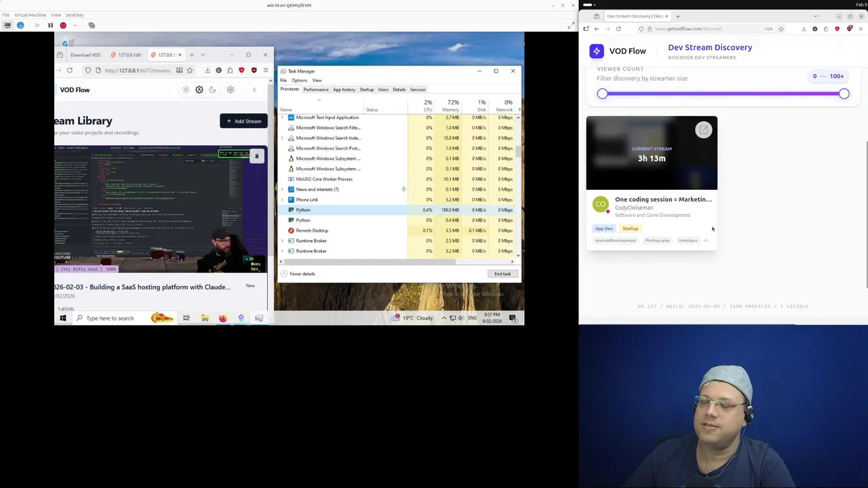868x488 pixels.
Task: Expand the first Runtime Broker row
Action: (x=283, y=241)
